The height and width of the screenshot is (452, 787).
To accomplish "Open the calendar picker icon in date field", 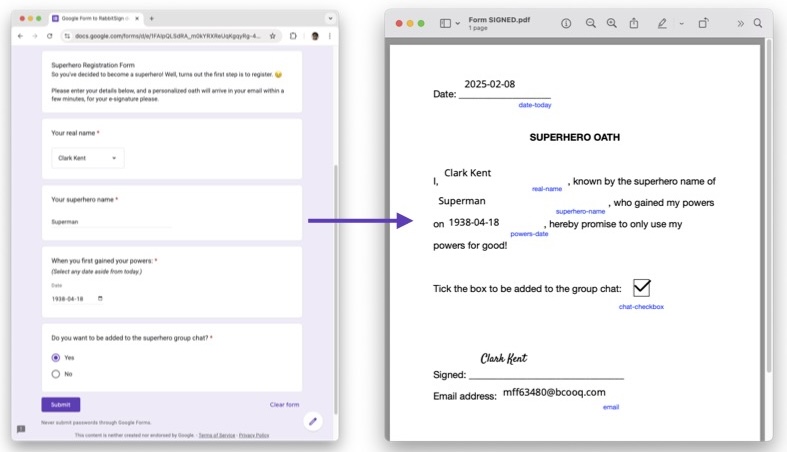I will pos(100,298).
